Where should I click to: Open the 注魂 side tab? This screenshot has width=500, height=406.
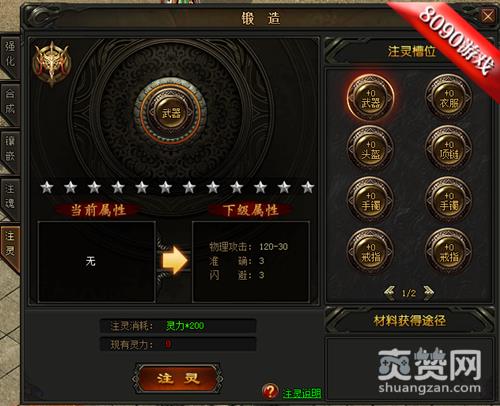pyautogui.click(x=10, y=197)
